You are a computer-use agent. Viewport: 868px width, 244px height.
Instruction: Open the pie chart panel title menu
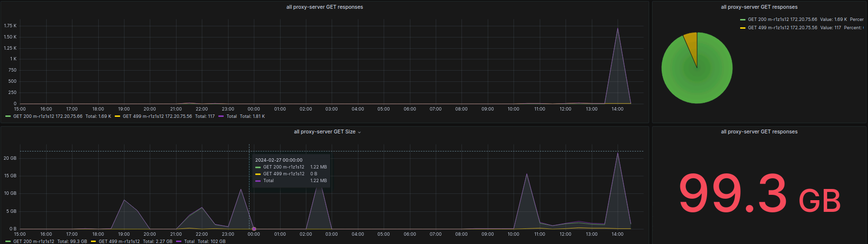click(x=759, y=7)
